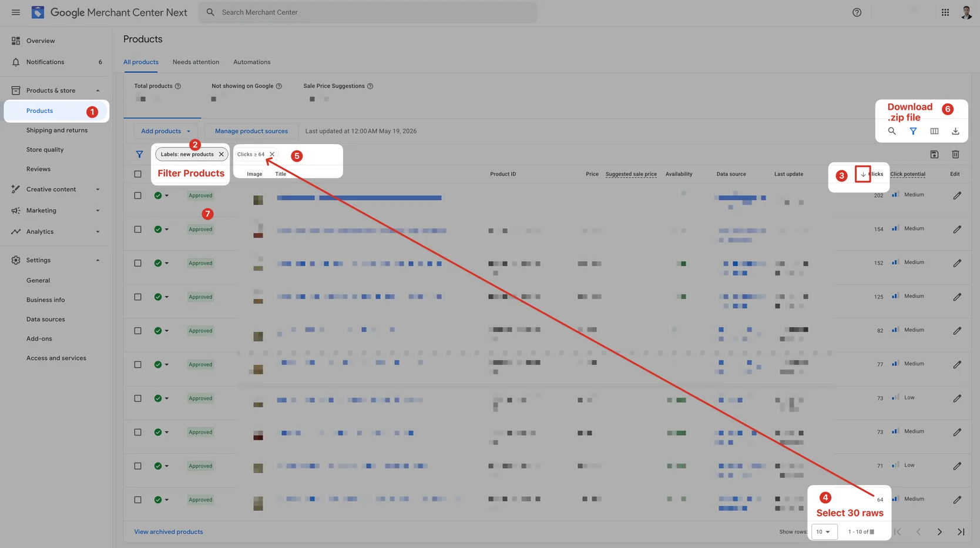Switch to the All products tab
The image size is (980, 548).
141,62
